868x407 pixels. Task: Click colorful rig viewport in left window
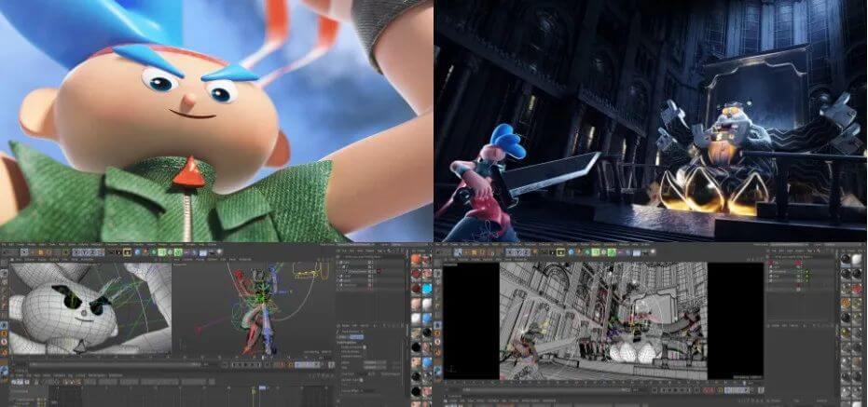(x=254, y=308)
